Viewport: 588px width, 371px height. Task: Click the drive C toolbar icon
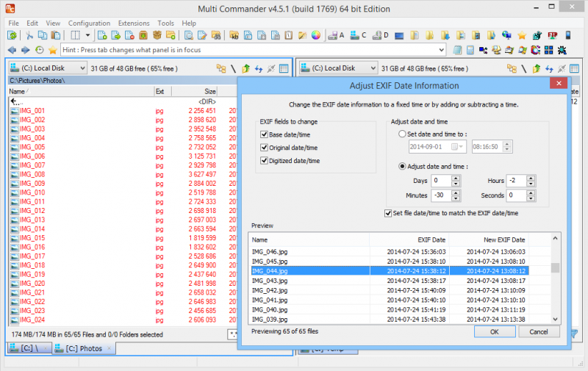358,35
